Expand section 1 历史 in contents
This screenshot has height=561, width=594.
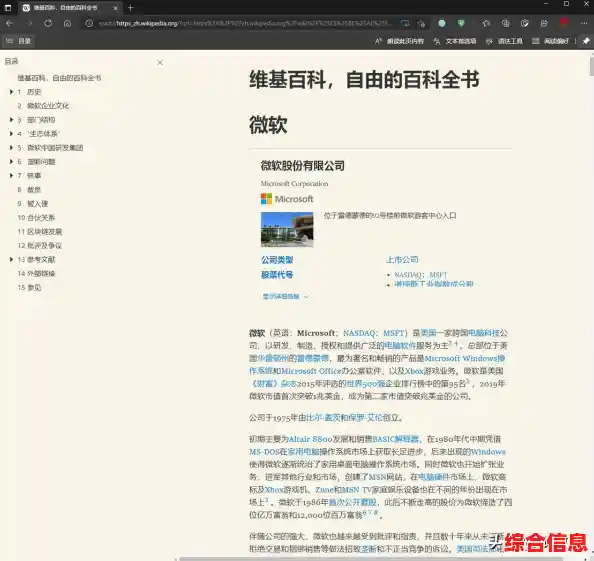point(11,92)
